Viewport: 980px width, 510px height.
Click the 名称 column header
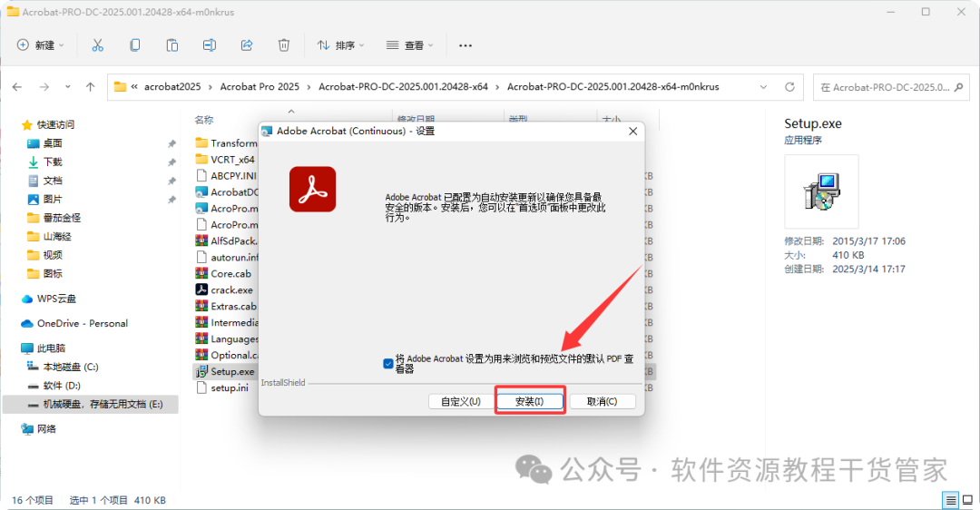coord(204,120)
